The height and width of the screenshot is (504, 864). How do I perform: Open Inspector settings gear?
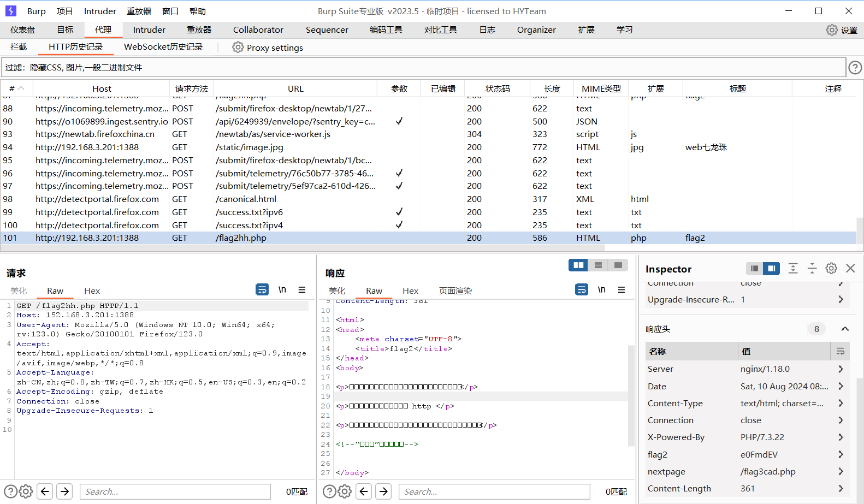point(831,268)
